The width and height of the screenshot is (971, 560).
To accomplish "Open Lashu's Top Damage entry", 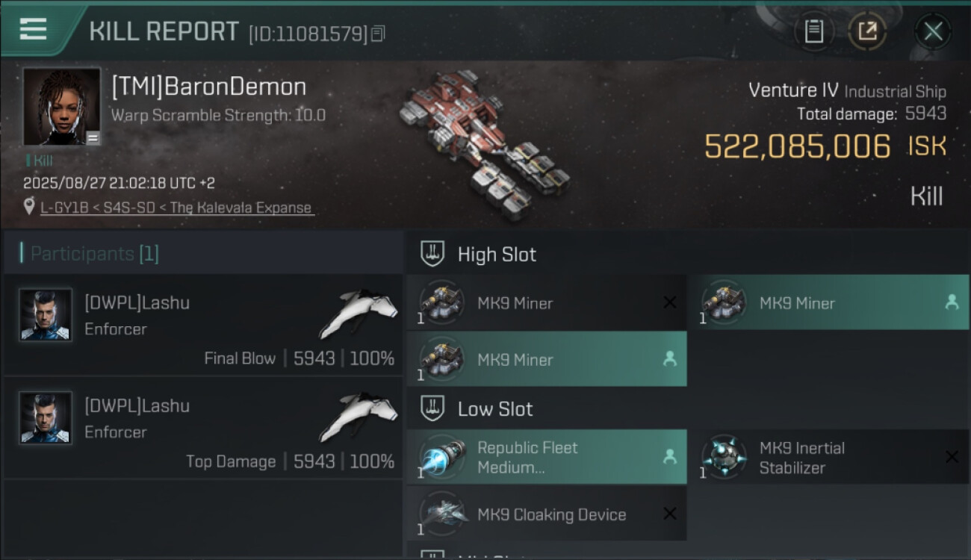I will tap(203, 428).
